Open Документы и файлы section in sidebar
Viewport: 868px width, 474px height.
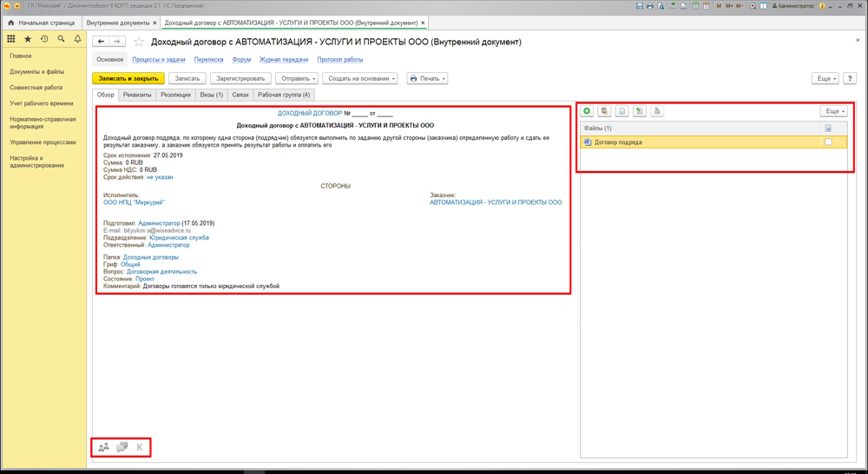click(x=36, y=72)
